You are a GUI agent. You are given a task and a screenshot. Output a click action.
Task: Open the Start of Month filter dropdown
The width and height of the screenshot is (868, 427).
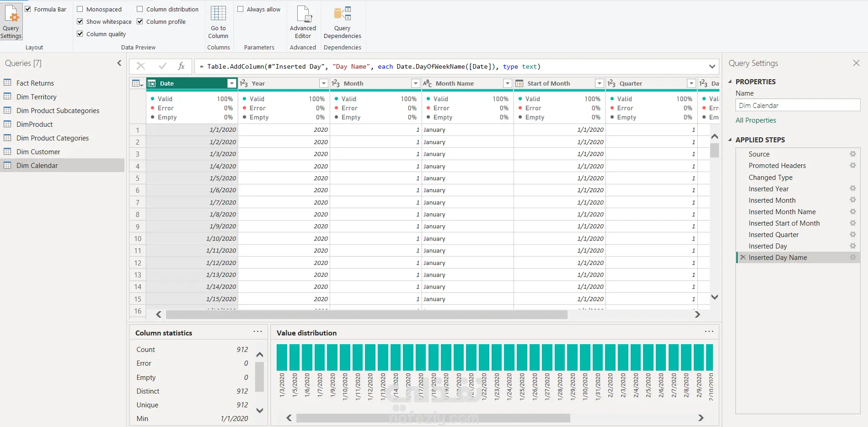point(600,83)
